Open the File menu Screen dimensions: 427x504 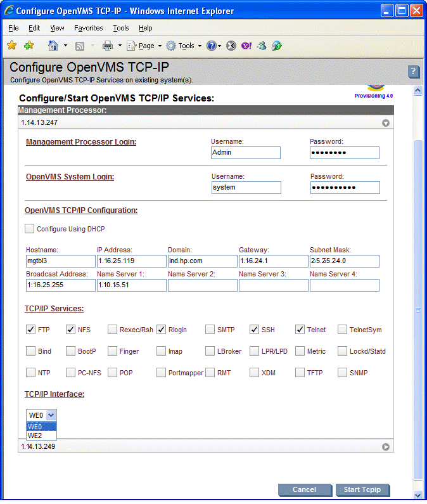(13, 28)
